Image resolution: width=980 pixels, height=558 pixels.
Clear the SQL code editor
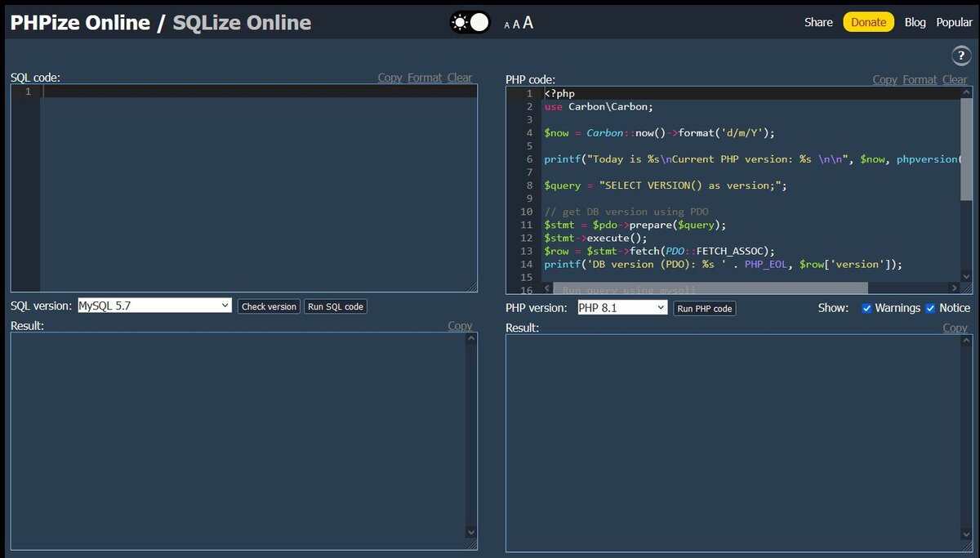point(460,78)
